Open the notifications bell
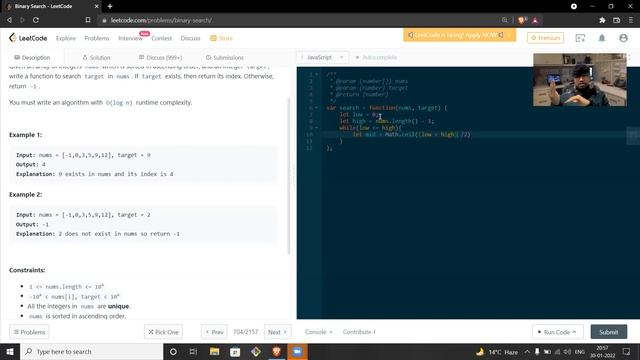640x360 pixels. click(x=602, y=38)
